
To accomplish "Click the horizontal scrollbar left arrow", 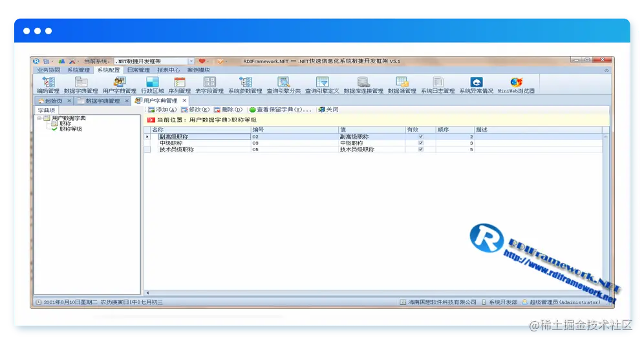I will (148, 293).
